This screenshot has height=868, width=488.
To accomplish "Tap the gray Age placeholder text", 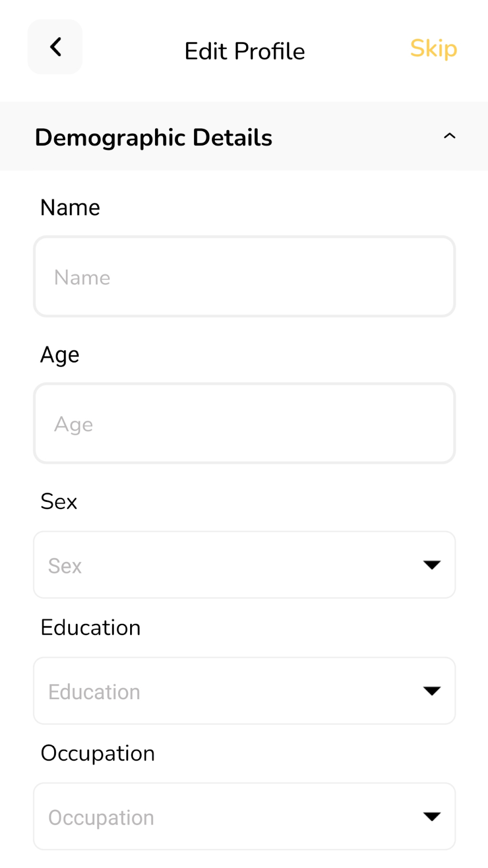I will pos(74,425).
